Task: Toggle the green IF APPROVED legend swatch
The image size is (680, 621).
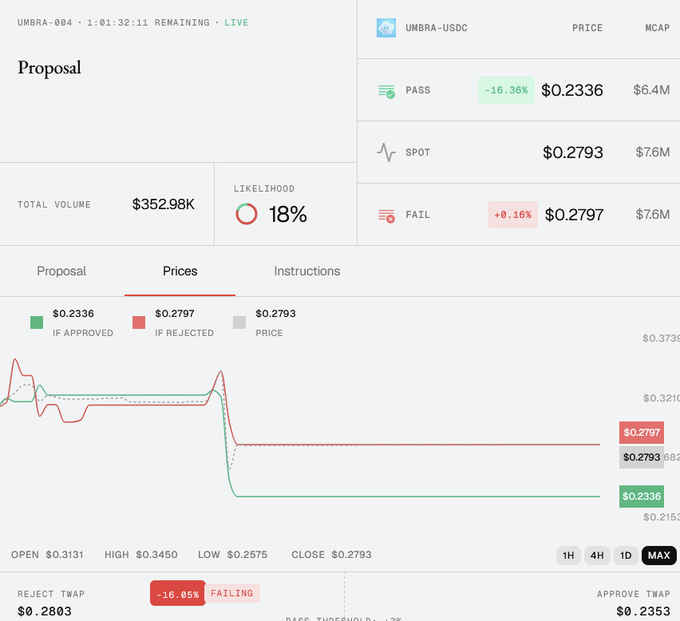Action: click(36, 322)
